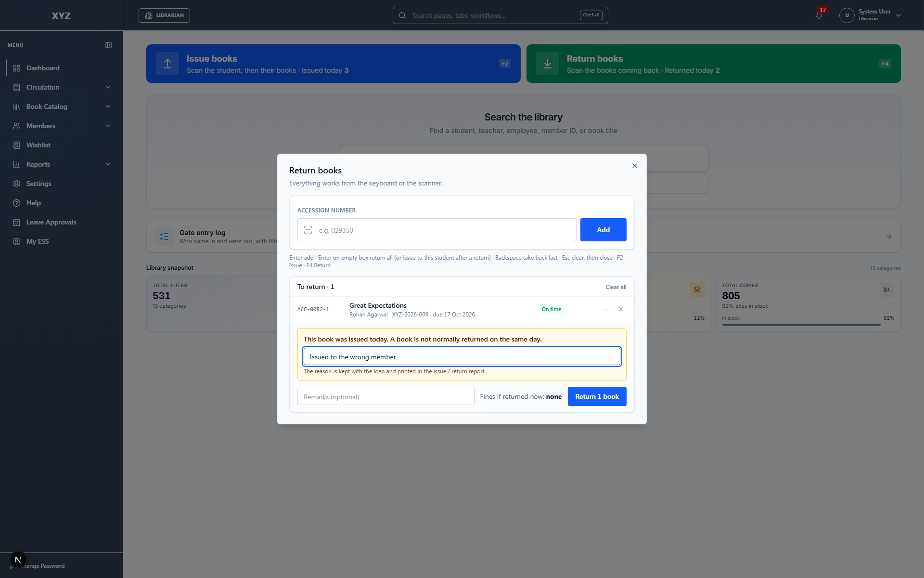Click the Next.js dev tools badge

point(18,560)
